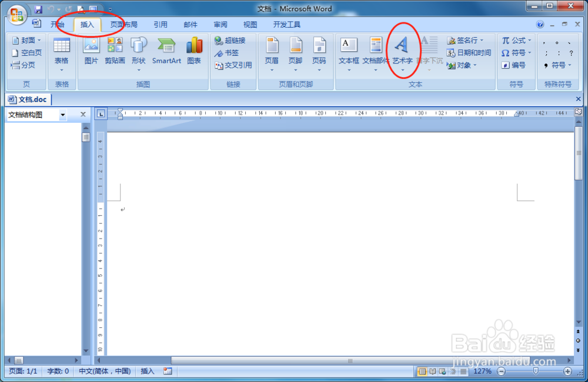Select the 插入 Insert tab
588x382 pixels.
[x=87, y=25]
